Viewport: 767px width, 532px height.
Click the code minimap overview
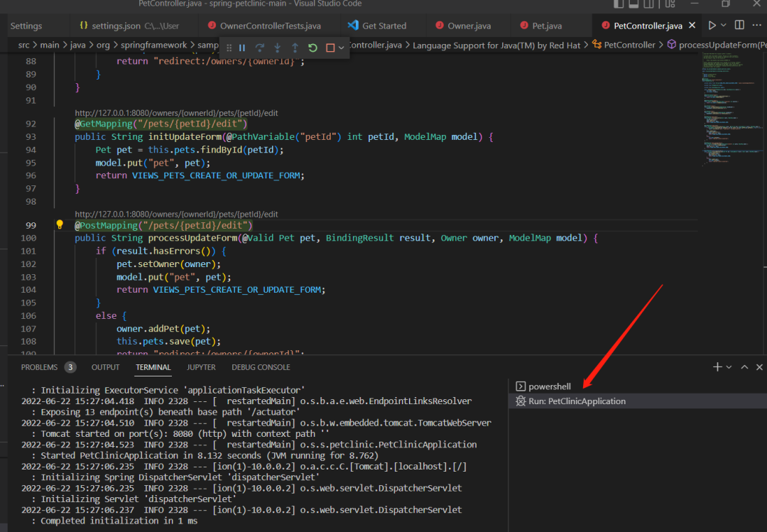pos(731,112)
